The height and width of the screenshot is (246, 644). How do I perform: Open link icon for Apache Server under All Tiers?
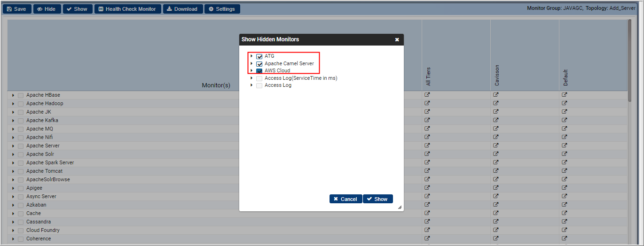coord(427,146)
